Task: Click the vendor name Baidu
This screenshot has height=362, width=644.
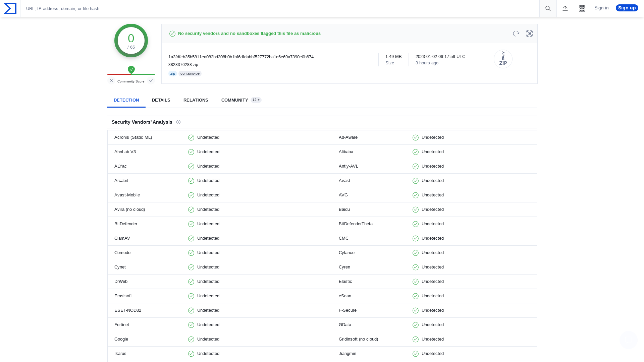Action: (344, 209)
